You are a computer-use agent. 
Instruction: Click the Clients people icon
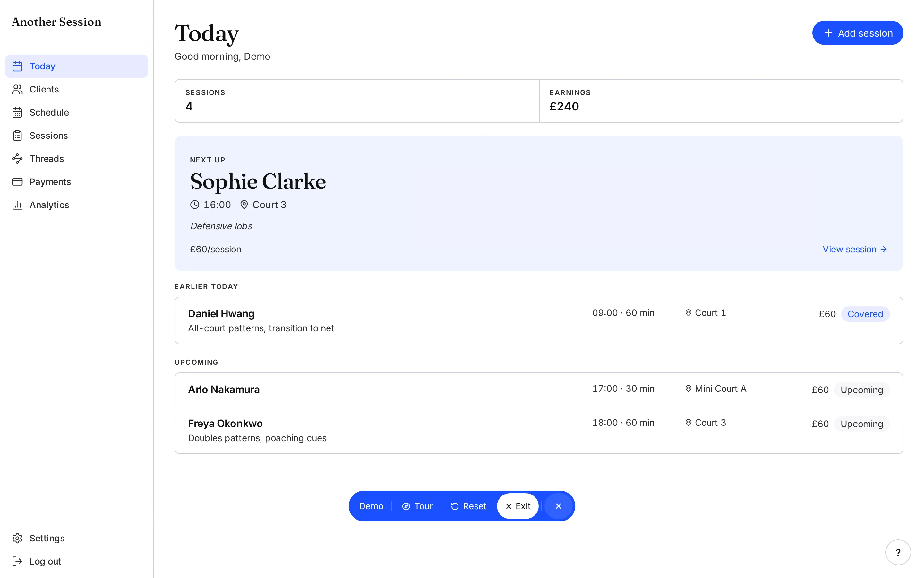pos(17,89)
